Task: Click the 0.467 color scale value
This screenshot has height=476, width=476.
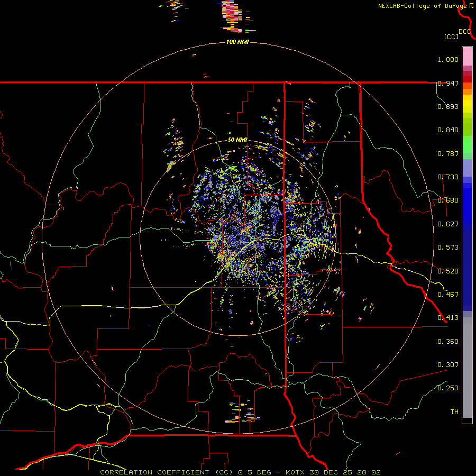Action: click(x=448, y=295)
